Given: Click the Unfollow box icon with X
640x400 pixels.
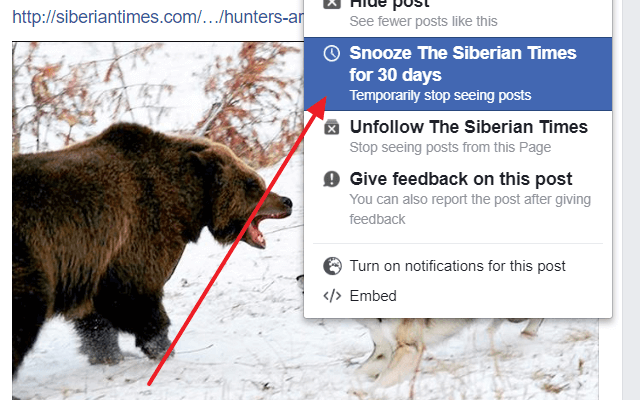Looking at the screenshot, I should pyautogui.click(x=331, y=127).
